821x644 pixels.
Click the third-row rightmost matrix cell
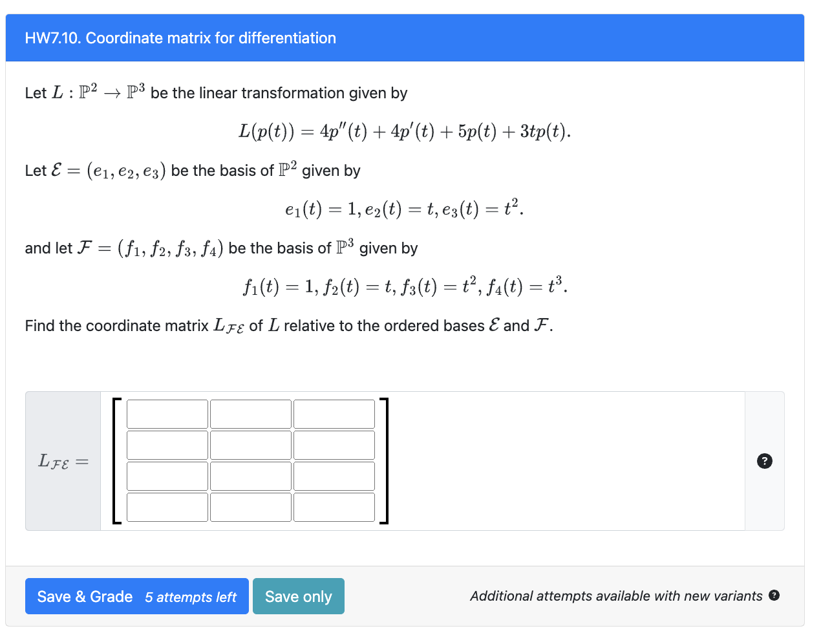(334, 475)
